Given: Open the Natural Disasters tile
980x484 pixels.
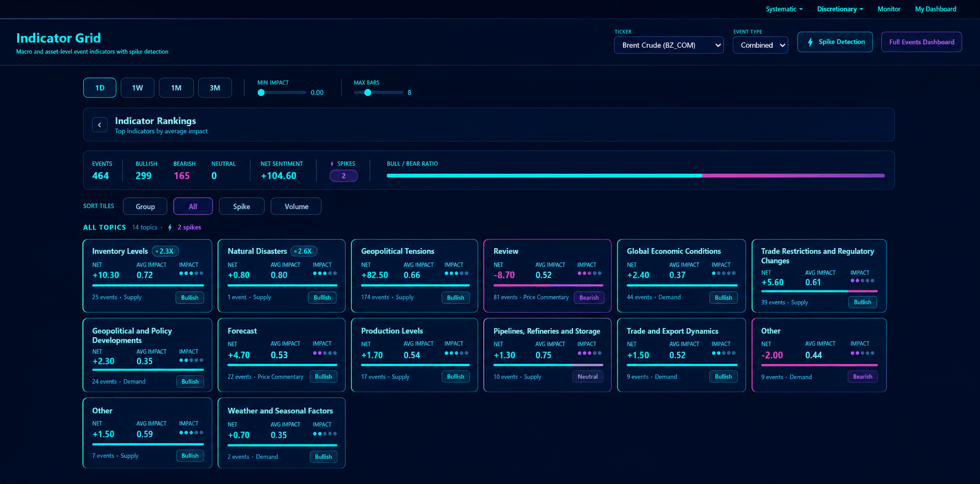Looking at the screenshot, I should pyautogui.click(x=282, y=276).
